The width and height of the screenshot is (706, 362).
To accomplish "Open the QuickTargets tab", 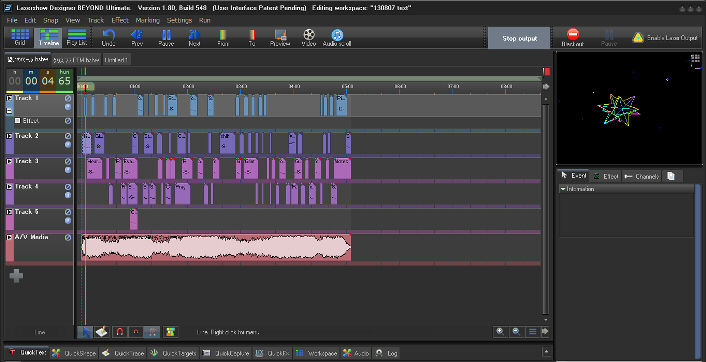I will [x=174, y=353].
